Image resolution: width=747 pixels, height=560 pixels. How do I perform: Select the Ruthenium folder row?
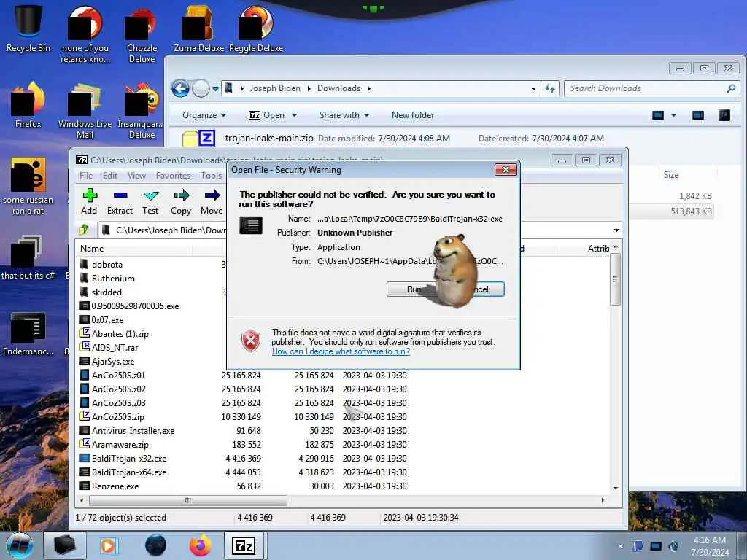pyautogui.click(x=113, y=278)
